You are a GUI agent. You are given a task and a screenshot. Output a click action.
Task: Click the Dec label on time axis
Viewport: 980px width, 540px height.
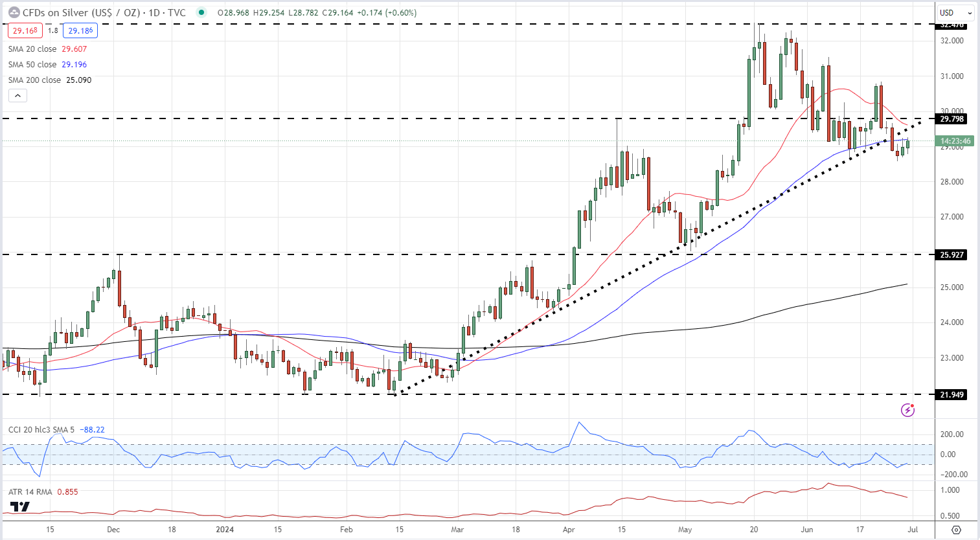[x=113, y=529]
